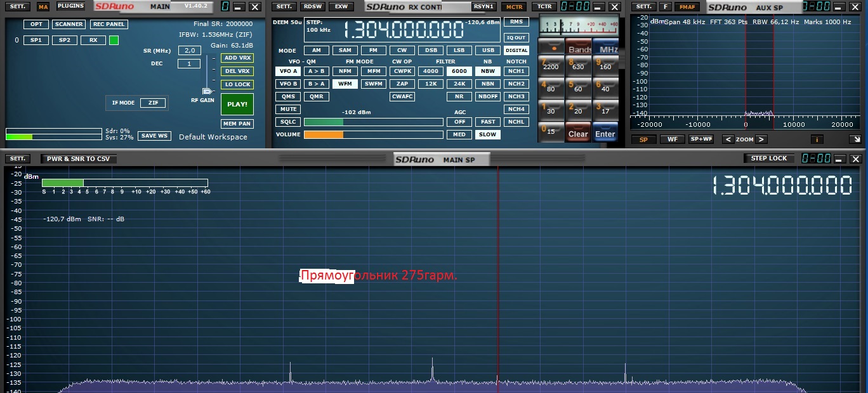Click the MHz key on the keypad
This screenshot has height=393, width=868.
pyautogui.click(x=607, y=48)
